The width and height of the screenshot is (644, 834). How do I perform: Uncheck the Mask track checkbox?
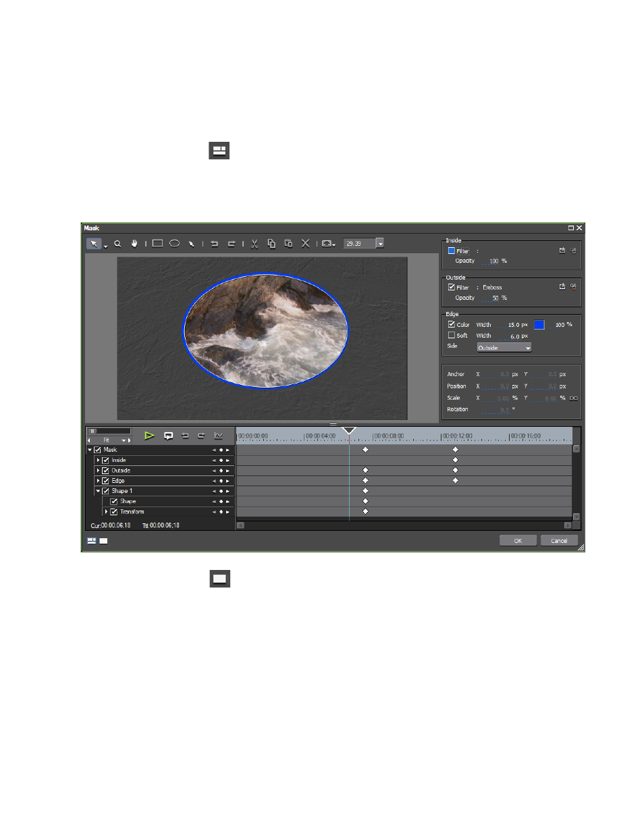(x=97, y=450)
